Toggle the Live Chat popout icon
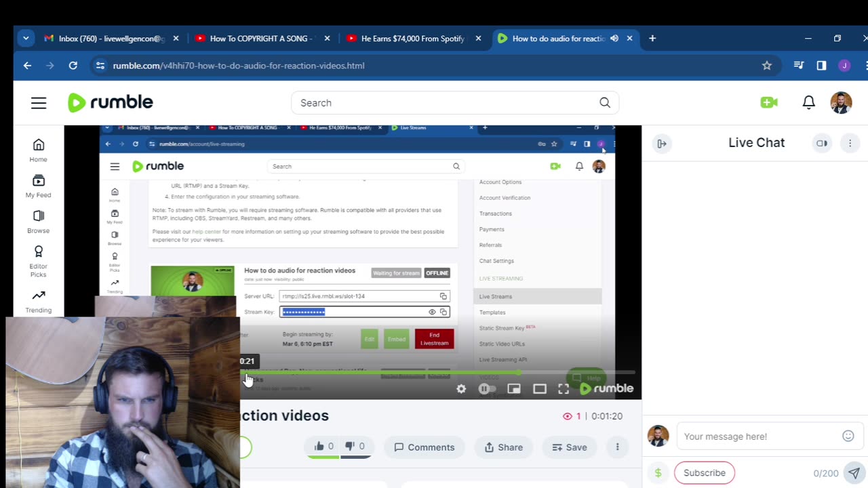Viewport: 868px width, 488px height. (822, 144)
